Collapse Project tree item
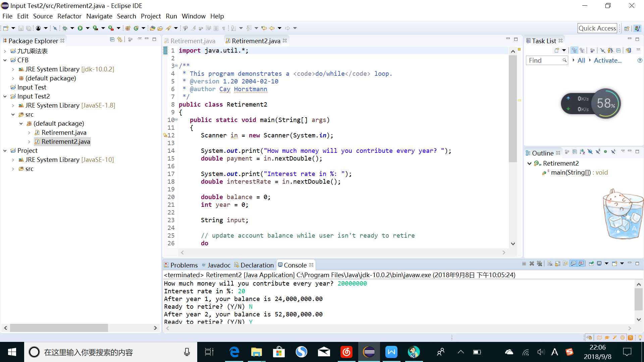The image size is (644, 362). point(5,150)
